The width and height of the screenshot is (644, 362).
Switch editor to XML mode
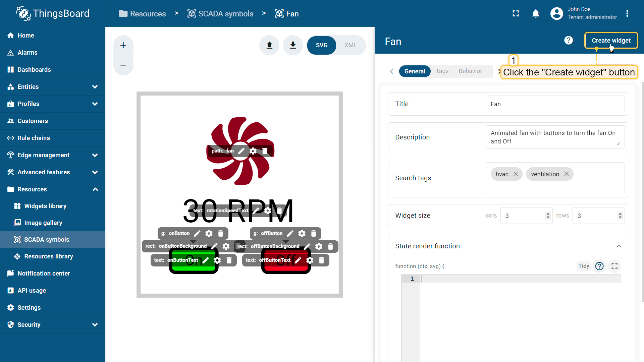[350, 45]
